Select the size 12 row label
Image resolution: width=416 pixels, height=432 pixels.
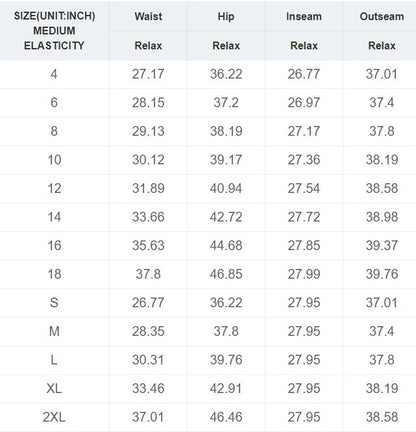click(54, 188)
